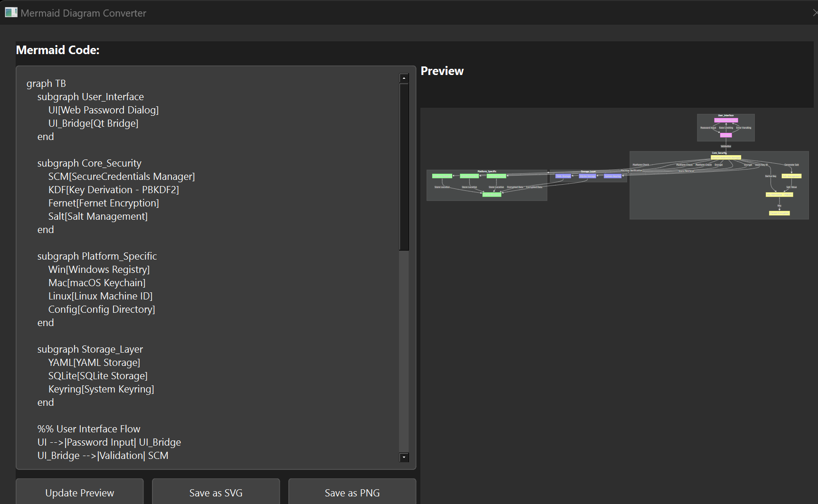Click the 'UI_Bridge[Qt Bridge]' line
This screenshot has height=504, width=818.
(x=93, y=123)
